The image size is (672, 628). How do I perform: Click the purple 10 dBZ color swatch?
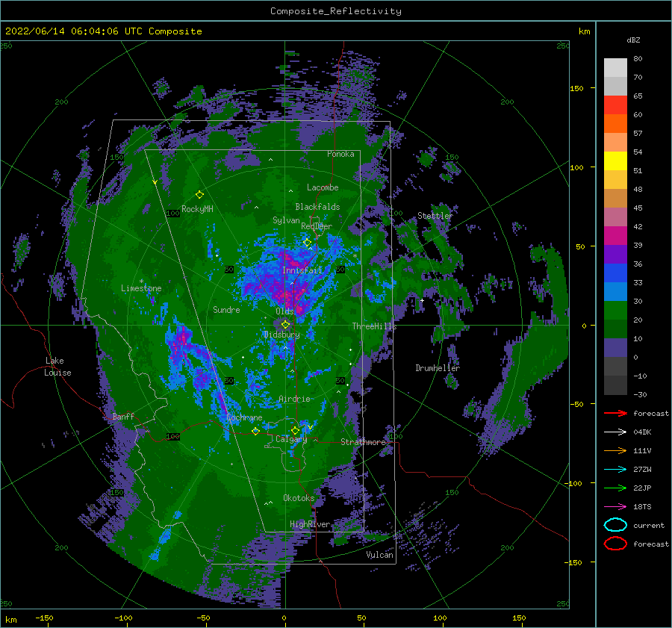pos(615,347)
